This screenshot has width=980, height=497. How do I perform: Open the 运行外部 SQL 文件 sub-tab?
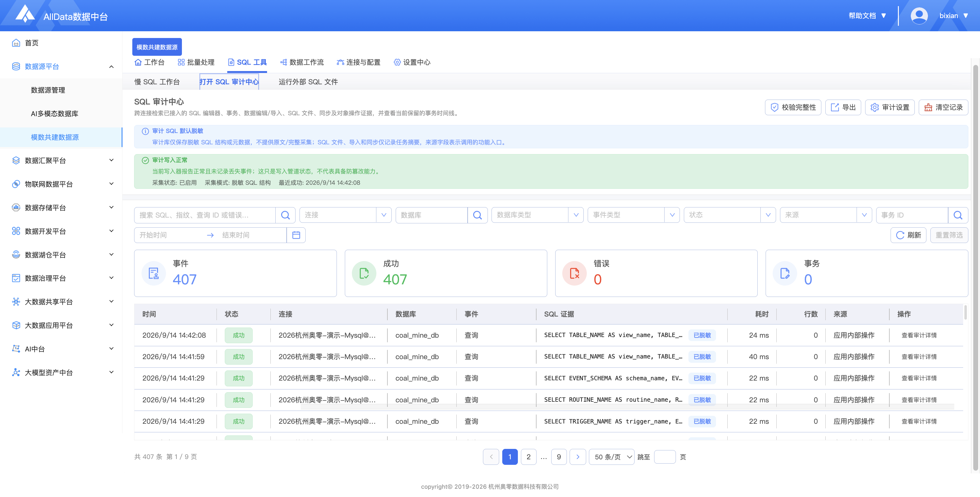click(308, 82)
